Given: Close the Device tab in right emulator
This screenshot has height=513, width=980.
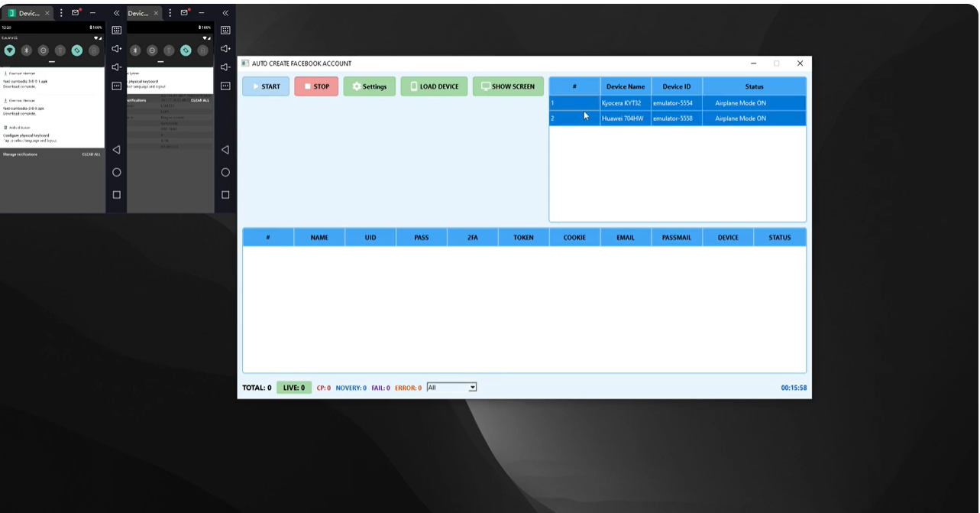Looking at the screenshot, I should 156,13.
